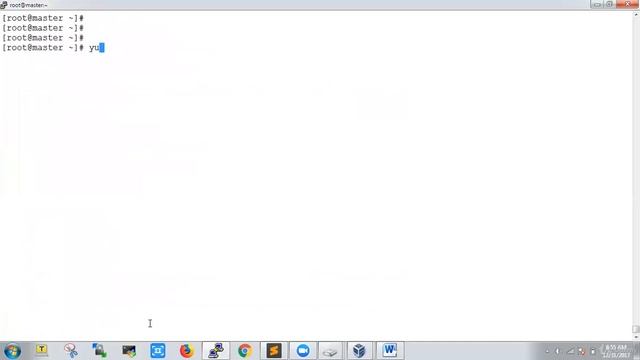Close the PuTTY window
The width and height of the screenshot is (640, 360).
(627, 4)
